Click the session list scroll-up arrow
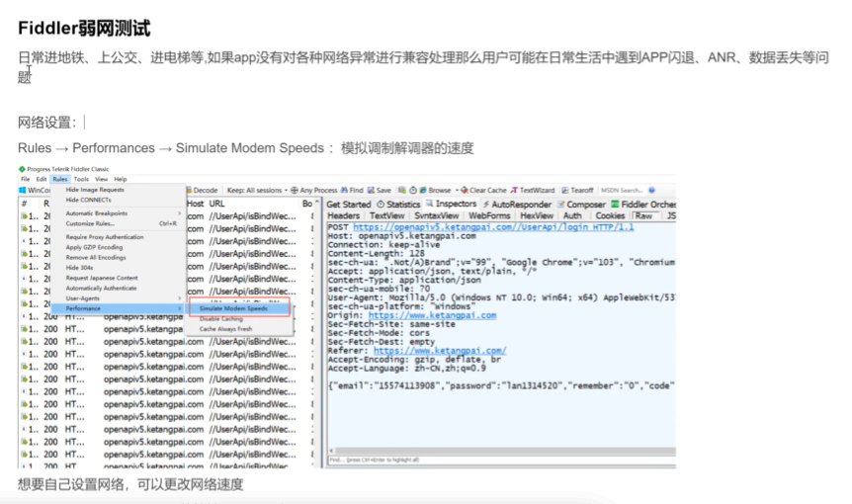852x504 pixels. 317,203
